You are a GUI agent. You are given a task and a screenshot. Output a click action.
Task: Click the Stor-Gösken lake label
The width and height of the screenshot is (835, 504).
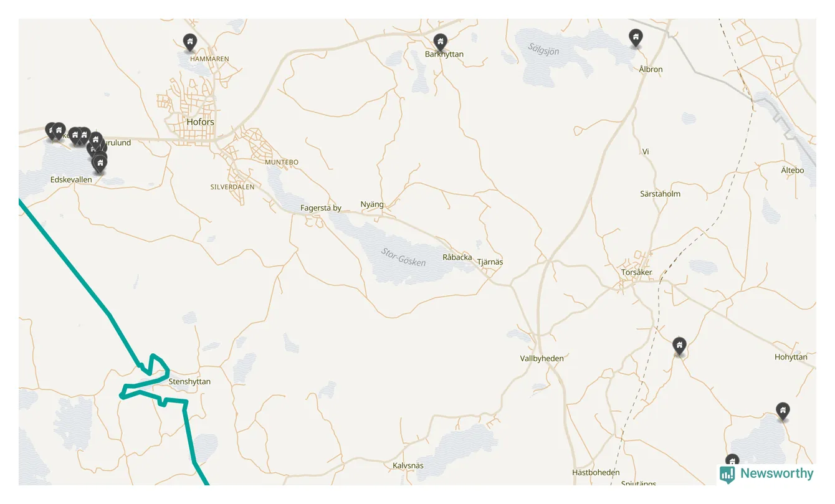tap(404, 257)
